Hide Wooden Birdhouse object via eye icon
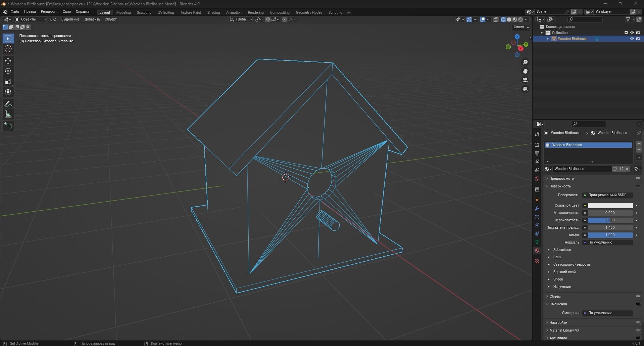The width and height of the screenshot is (644, 346). pos(632,39)
